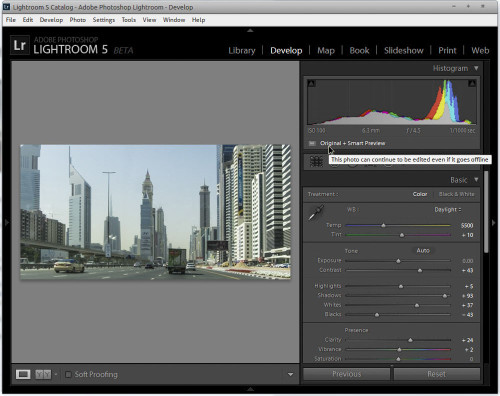Screen dimensions: 500x396
Task: Click the Previous button
Action: coord(347,374)
